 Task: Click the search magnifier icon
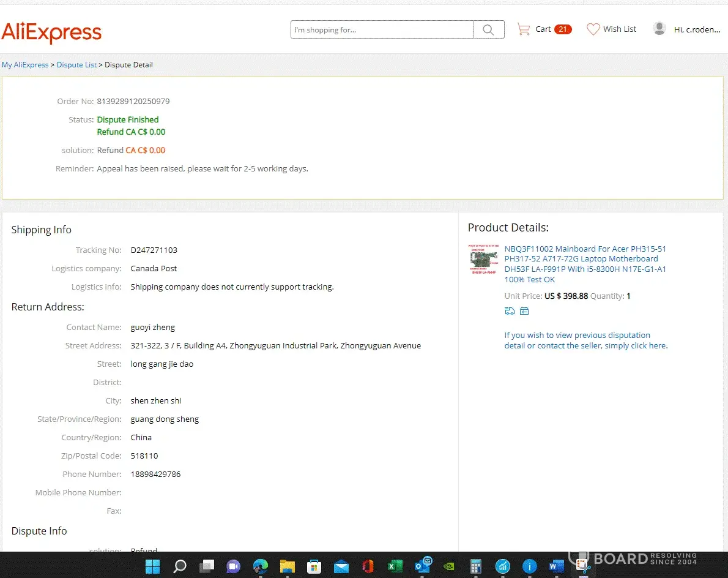(488, 29)
